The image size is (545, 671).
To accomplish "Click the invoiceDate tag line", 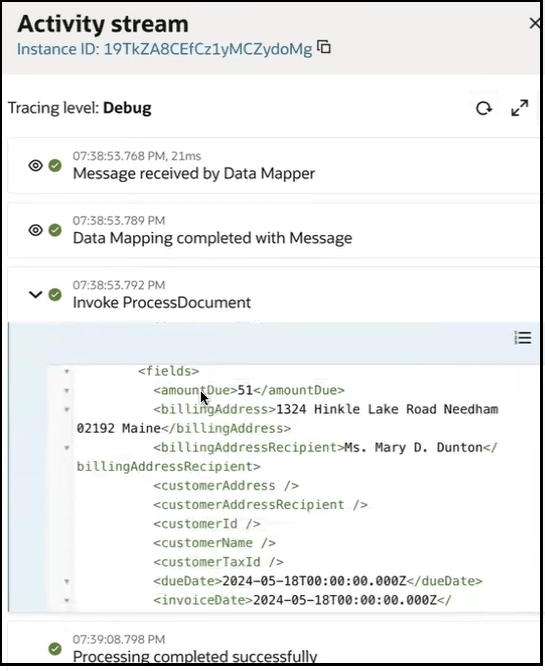I will (302, 600).
